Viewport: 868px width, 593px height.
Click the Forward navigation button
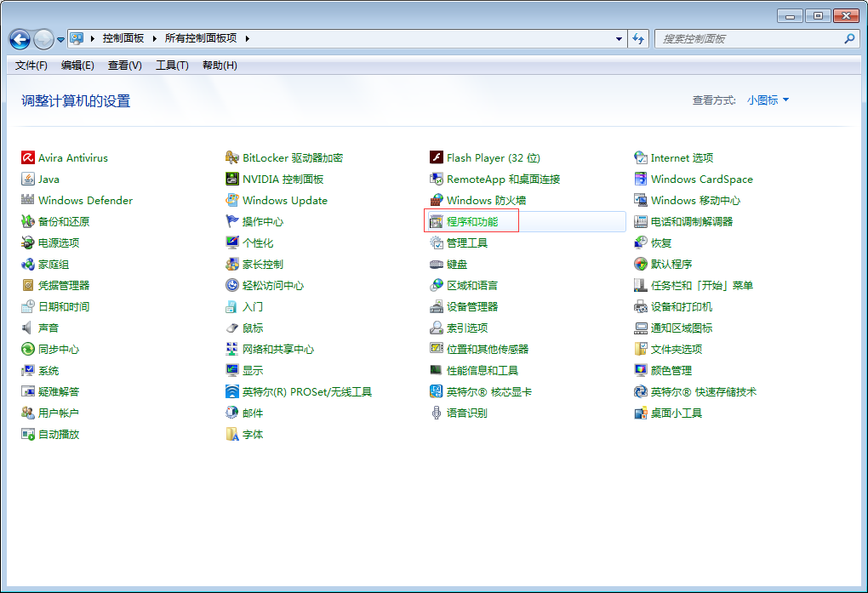pyautogui.click(x=43, y=39)
